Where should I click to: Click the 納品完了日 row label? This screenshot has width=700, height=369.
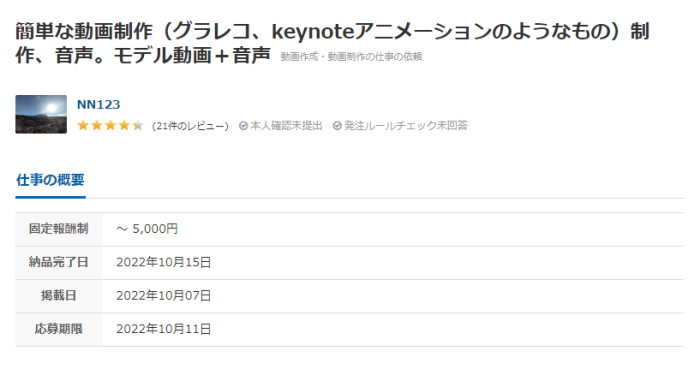tap(59, 262)
